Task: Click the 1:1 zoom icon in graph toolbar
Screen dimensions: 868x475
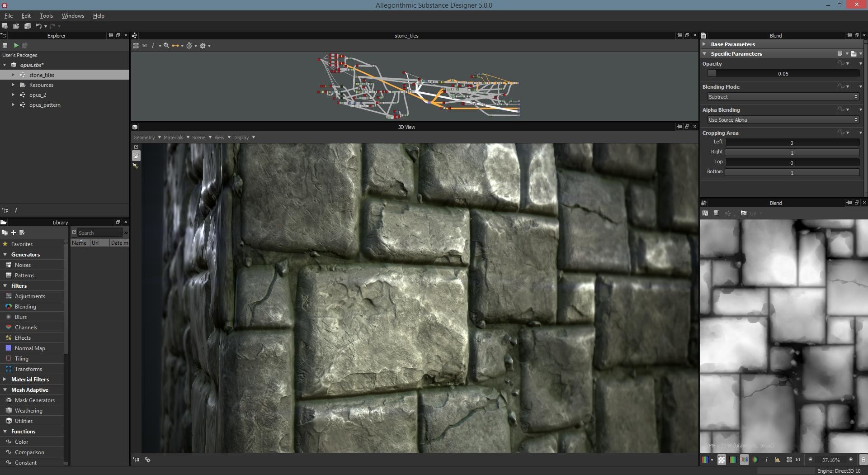Action: coord(145,45)
